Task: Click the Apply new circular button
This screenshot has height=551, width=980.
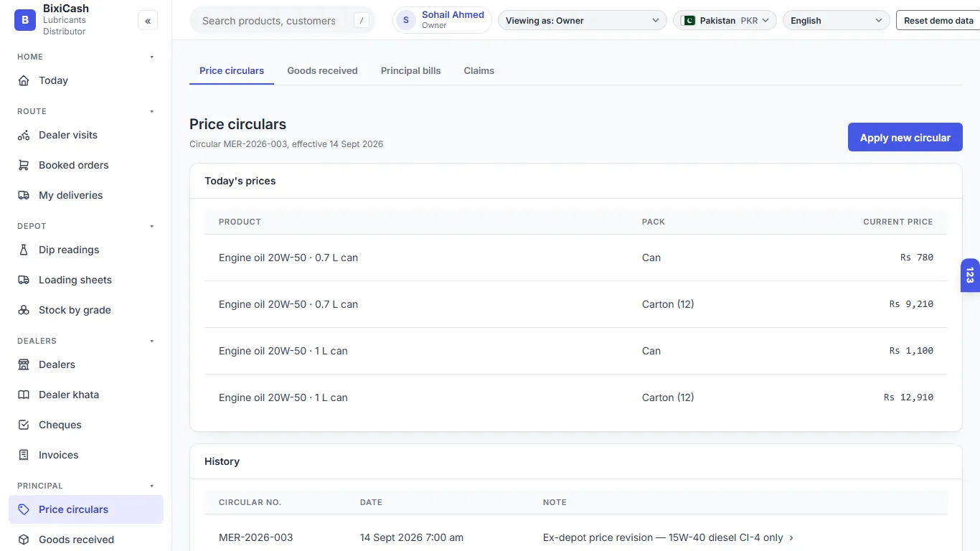Action: click(x=905, y=137)
